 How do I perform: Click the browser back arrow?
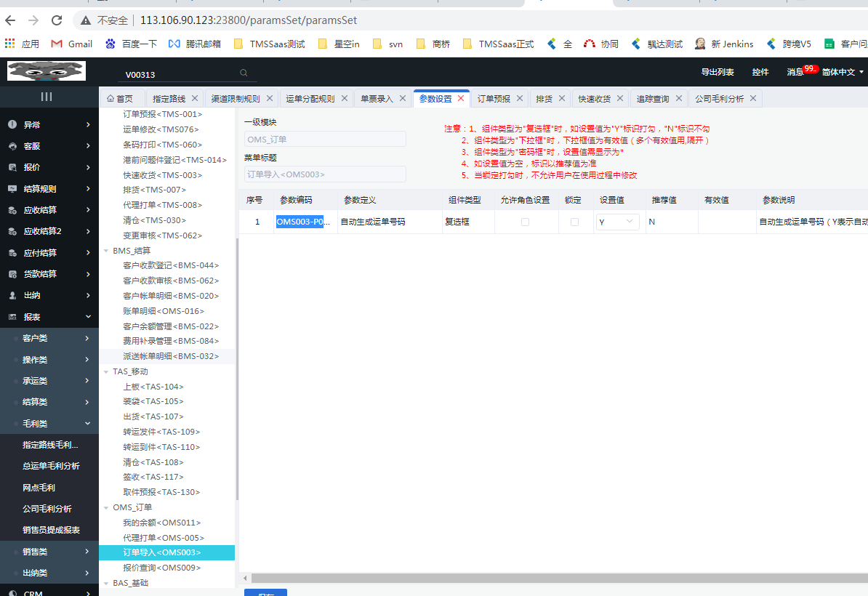(10, 20)
